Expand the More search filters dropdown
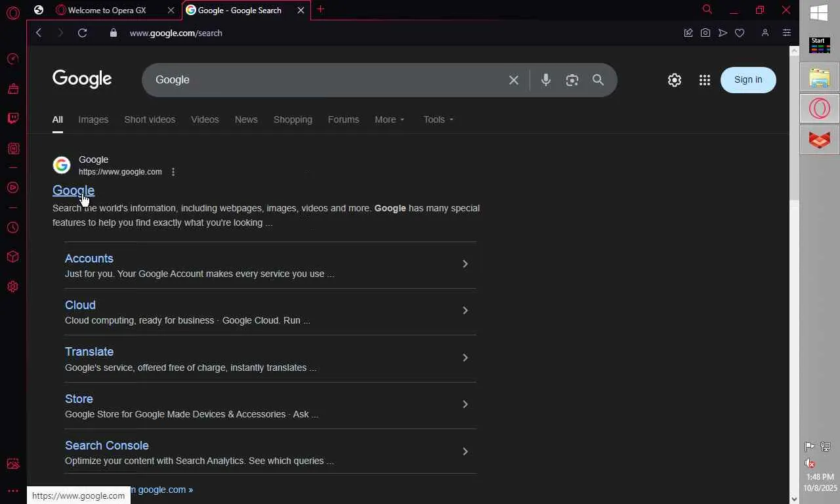Image resolution: width=840 pixels, height=504 pixels. [x=390, y=119]
